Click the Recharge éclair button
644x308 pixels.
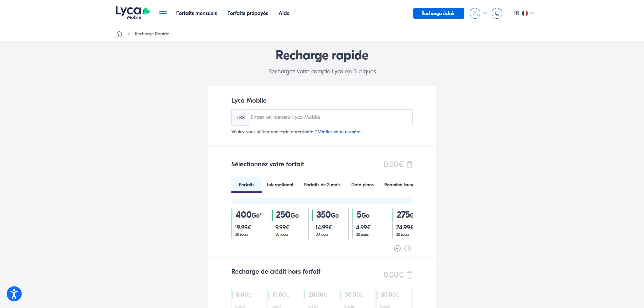(x=438, y=13)
